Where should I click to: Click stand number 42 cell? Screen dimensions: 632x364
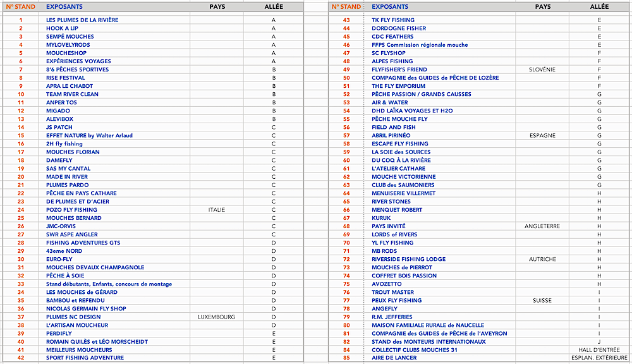21,358
